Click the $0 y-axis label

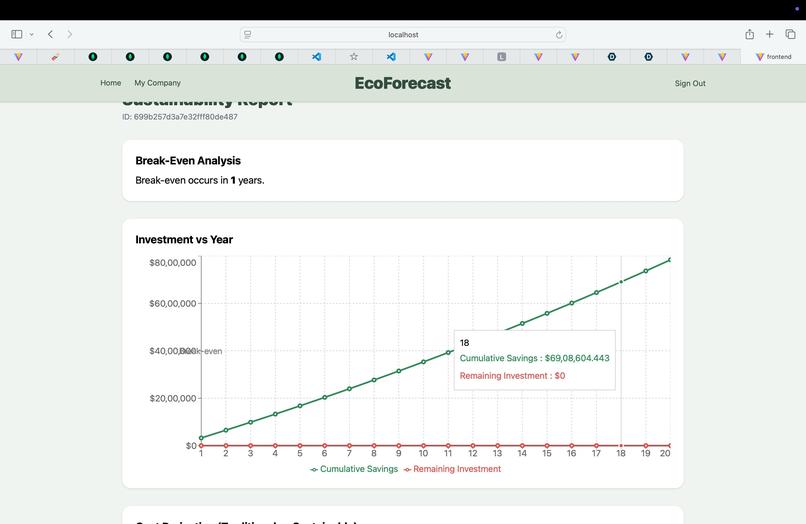coord(191,446)
